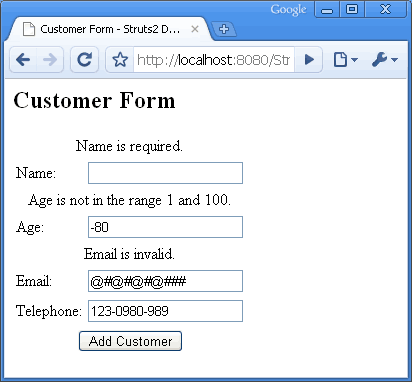The height and width of the screenshot is (382, 412).
Task: Click the Email input field
Action: click(x=165, y=281)
